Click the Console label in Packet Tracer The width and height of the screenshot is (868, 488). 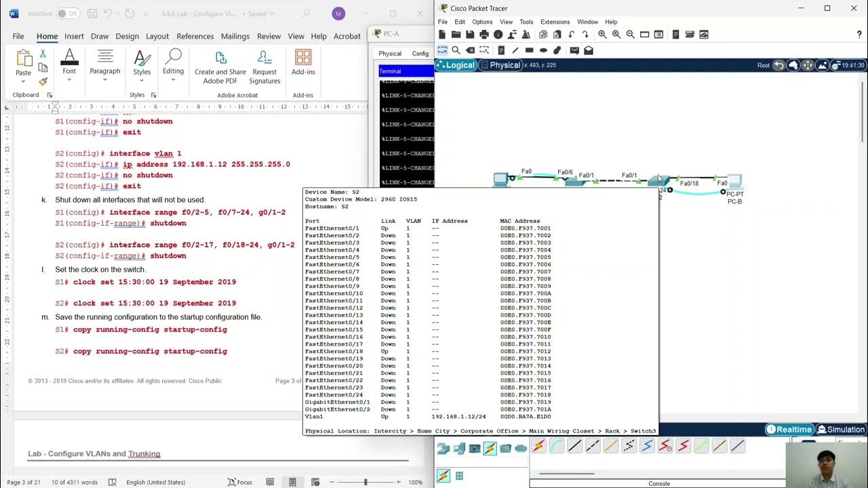pos(659,484)
